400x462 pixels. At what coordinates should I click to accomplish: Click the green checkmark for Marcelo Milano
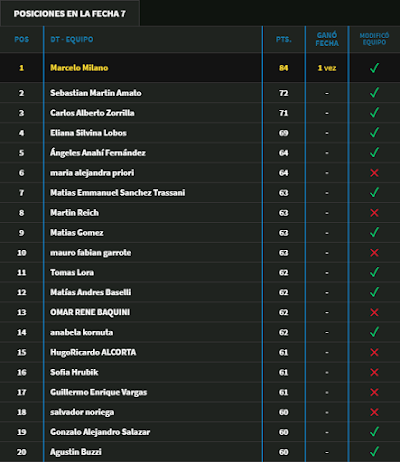click(x=374, y=68)
